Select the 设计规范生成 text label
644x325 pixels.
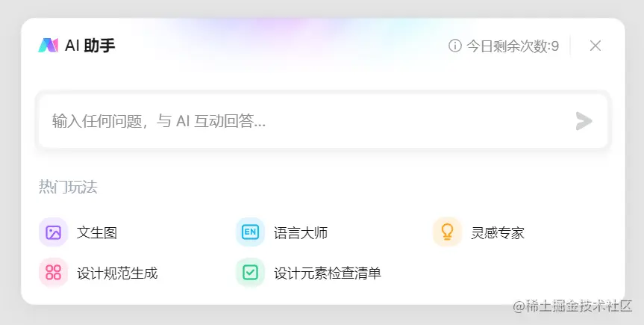tap(117, 273)
